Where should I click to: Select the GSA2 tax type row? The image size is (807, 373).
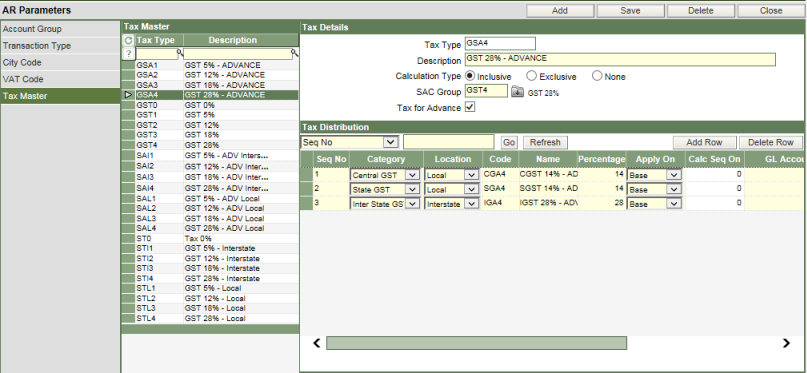(x=210, y=75)
